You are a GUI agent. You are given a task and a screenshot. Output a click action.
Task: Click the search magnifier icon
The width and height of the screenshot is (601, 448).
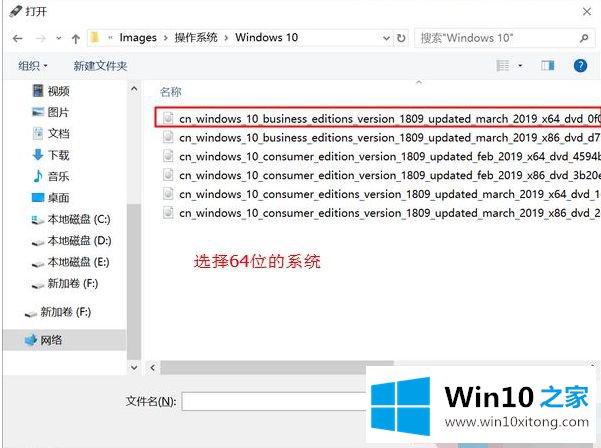pos(584,38)
